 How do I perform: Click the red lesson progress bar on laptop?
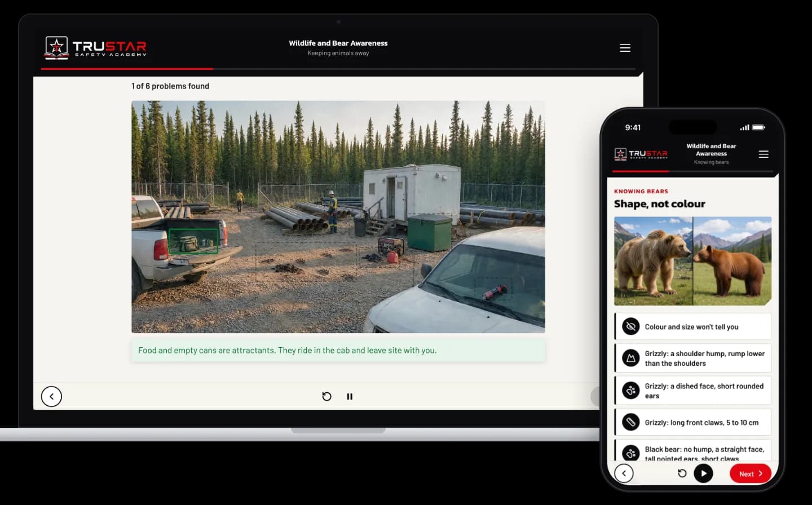pos(127,69)
